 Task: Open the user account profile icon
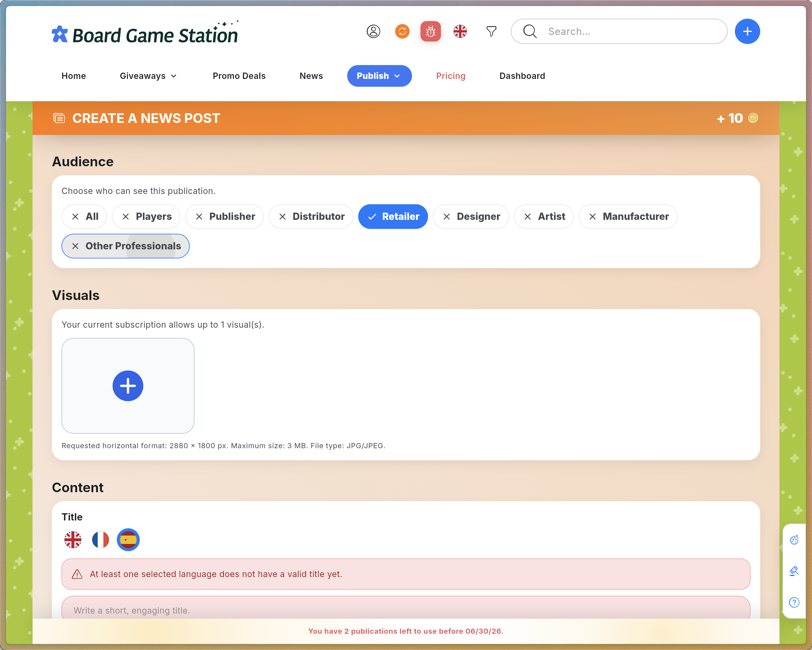(x=373, y=31)
